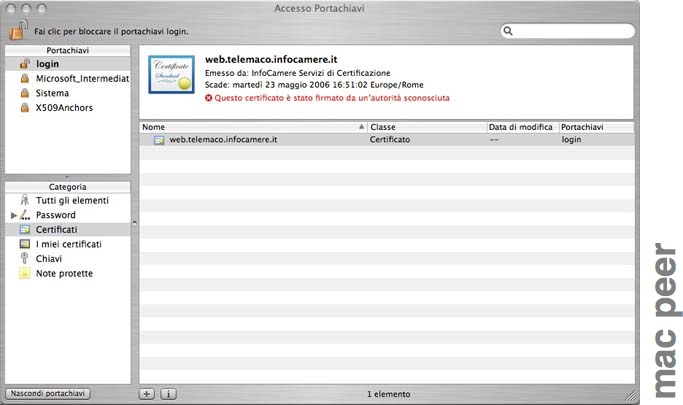Click the window resize grip corner
The image size is (683, 405).
630,395
